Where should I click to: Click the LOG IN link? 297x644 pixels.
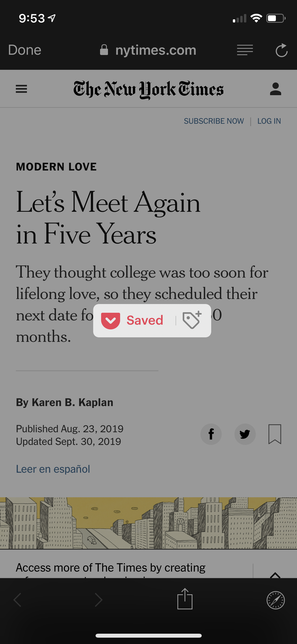pos(269,121)
